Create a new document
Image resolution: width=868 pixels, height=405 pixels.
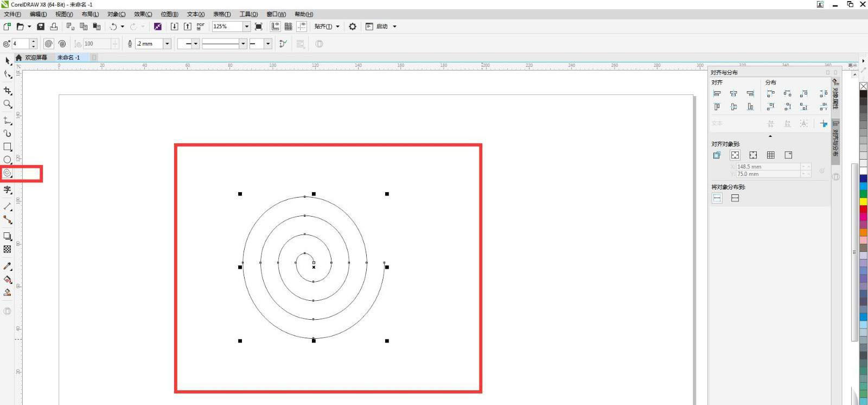tap(7, 26)
